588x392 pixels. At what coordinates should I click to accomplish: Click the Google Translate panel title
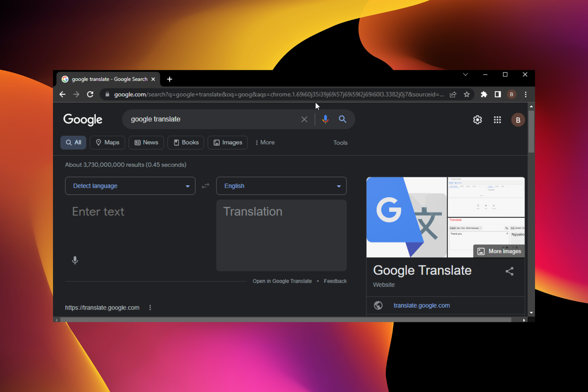(x=422, y=270)
